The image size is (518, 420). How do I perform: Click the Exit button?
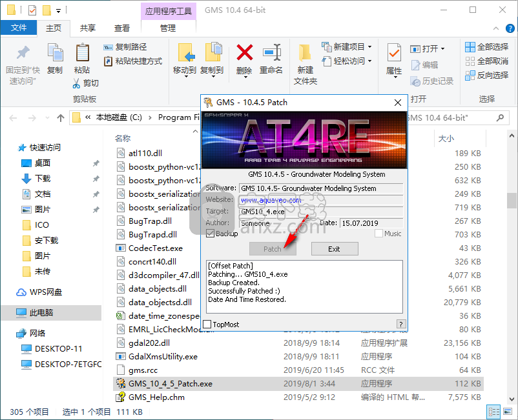point(335,249)
